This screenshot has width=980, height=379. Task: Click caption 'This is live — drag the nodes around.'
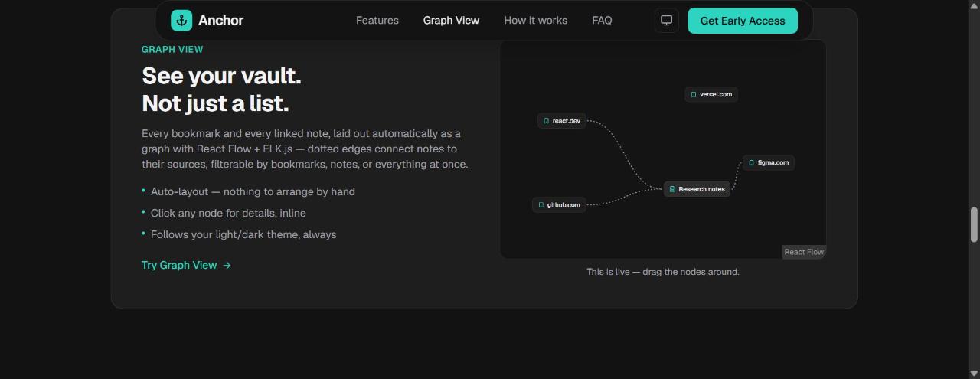click(663, 272)
